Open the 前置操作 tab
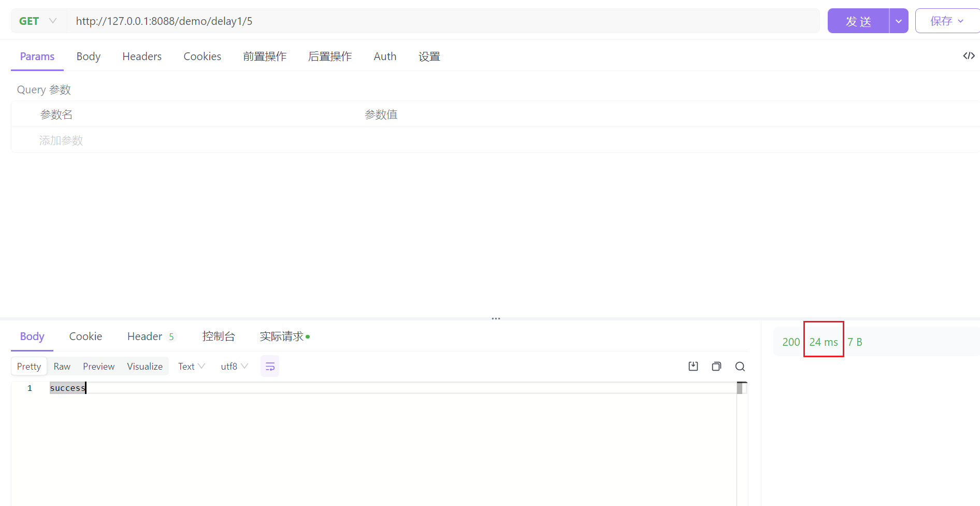Screen dimensions: 980x506 (x=265, y=57)
